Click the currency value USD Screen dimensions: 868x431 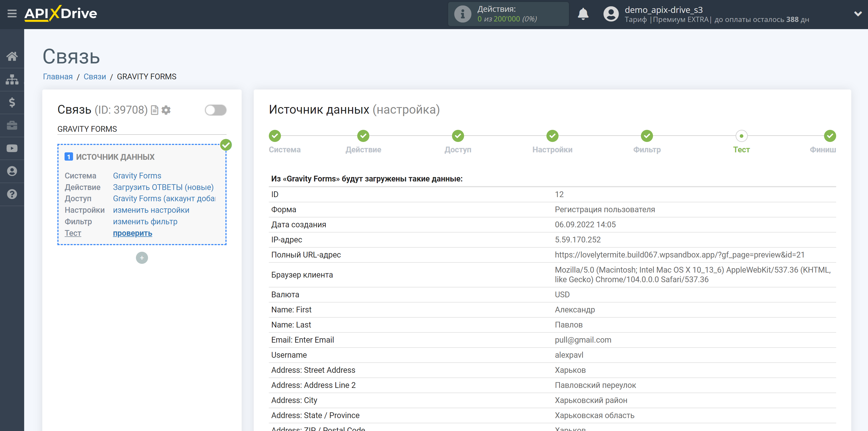click(562, 295)
